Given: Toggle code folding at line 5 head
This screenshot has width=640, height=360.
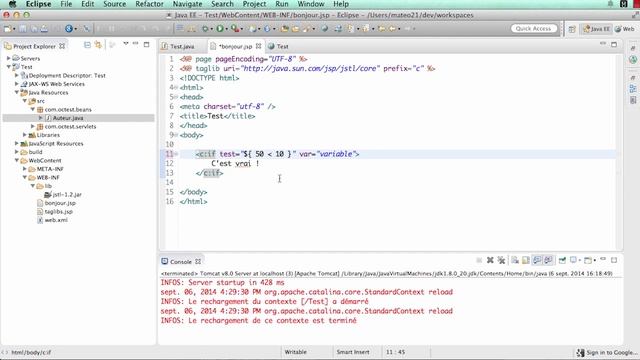Looking at the screenshot, I should [x=176, y=97].
